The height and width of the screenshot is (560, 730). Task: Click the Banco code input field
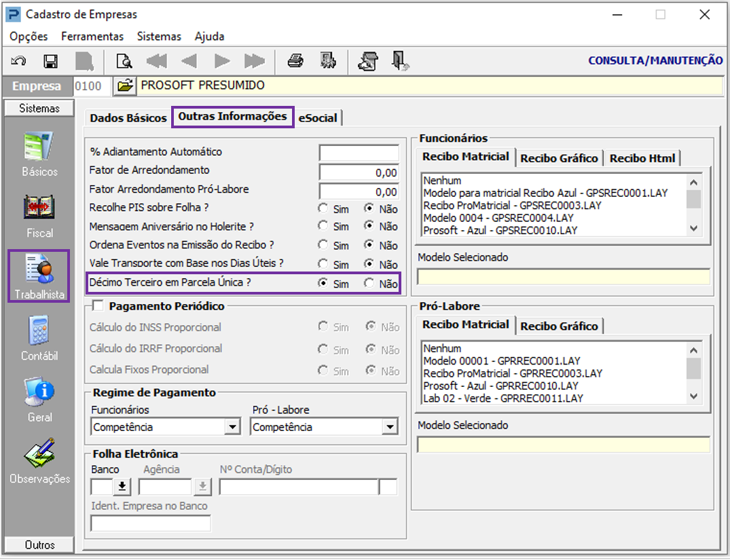point(101,487)
